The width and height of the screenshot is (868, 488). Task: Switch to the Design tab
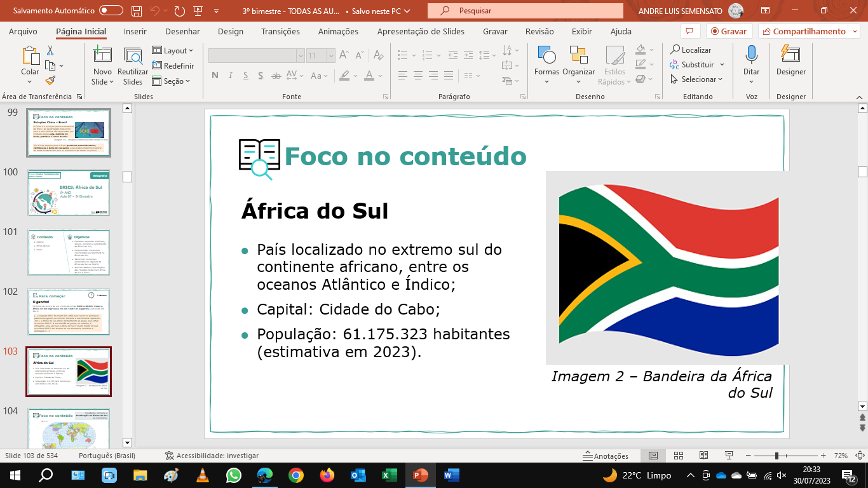pos(231,31)
